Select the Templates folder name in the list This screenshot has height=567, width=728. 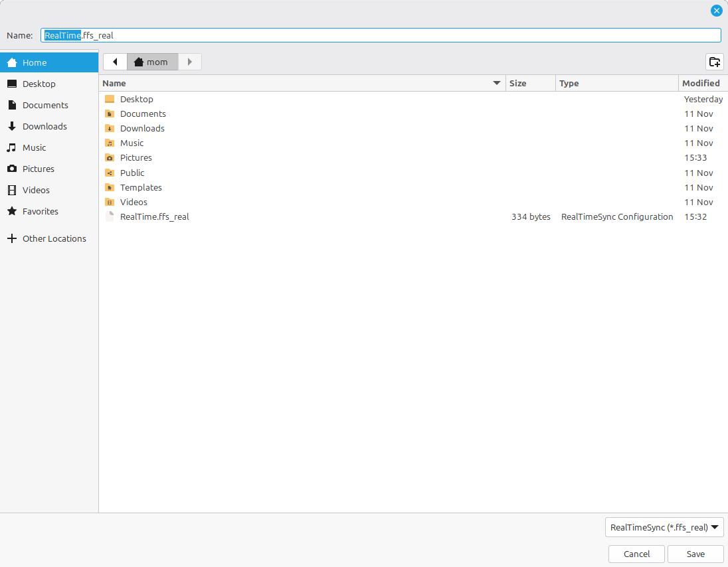[141, 187]
